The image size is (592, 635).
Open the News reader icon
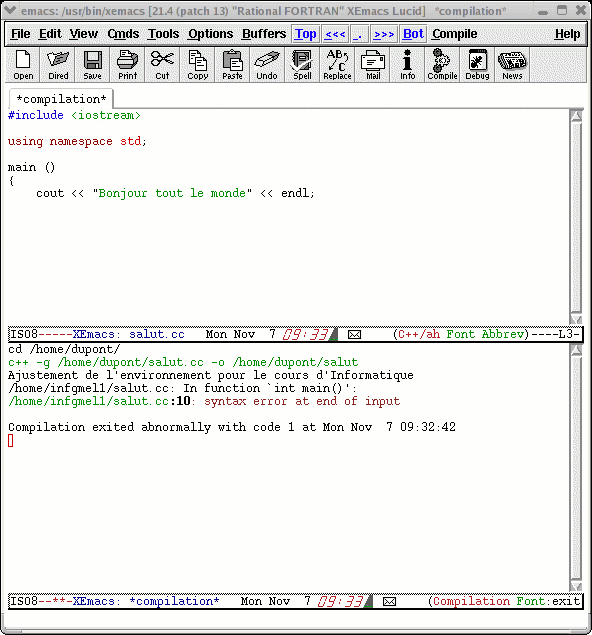coord(512,65)
